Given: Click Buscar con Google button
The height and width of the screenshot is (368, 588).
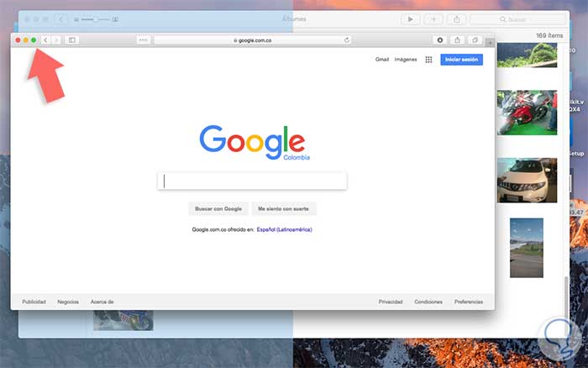Looking at the screenshot, I should (x=218, y=208).
